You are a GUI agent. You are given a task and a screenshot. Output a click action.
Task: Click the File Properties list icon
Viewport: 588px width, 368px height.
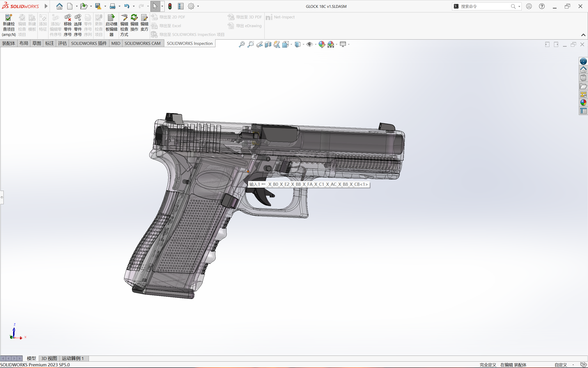pyautogui.click(x=181, y=6)
